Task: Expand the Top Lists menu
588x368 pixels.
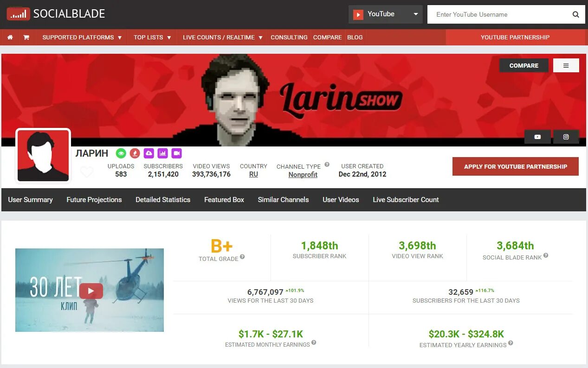Action: pyautogui.click(x=152, y=38)
